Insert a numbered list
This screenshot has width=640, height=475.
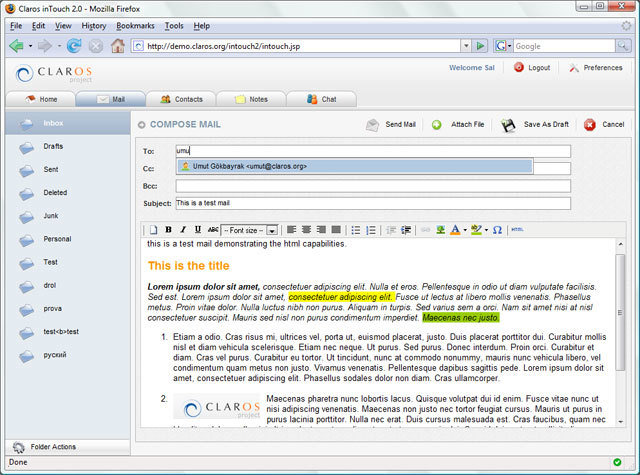(x=371, y=230)
